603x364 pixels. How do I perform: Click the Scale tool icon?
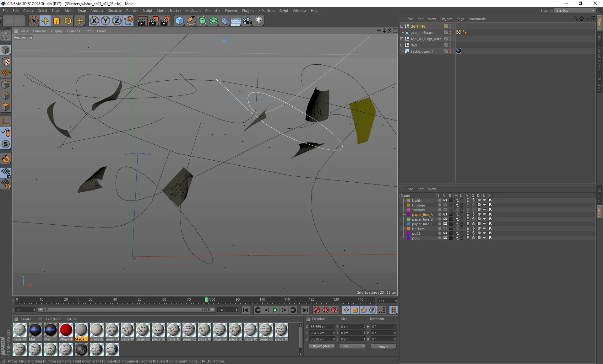pos(57,21)
